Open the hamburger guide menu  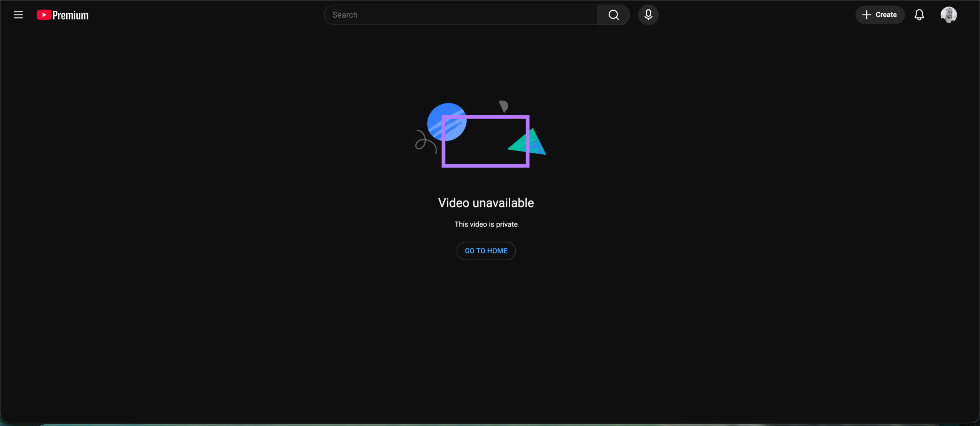(18, 15)
